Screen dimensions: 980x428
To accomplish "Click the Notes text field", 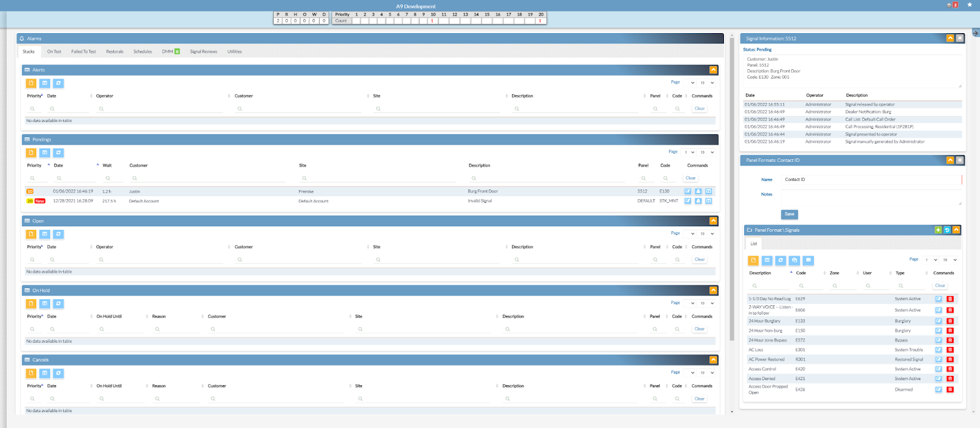I will (x=870, y=197).
